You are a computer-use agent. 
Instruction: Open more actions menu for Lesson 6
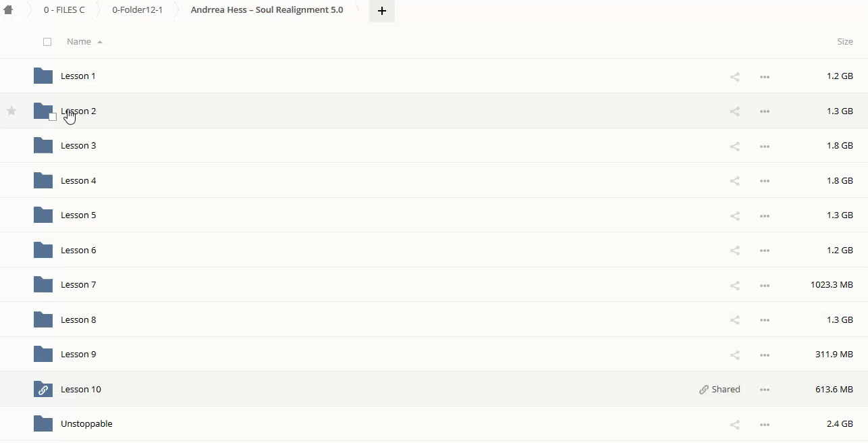(764, 251)
